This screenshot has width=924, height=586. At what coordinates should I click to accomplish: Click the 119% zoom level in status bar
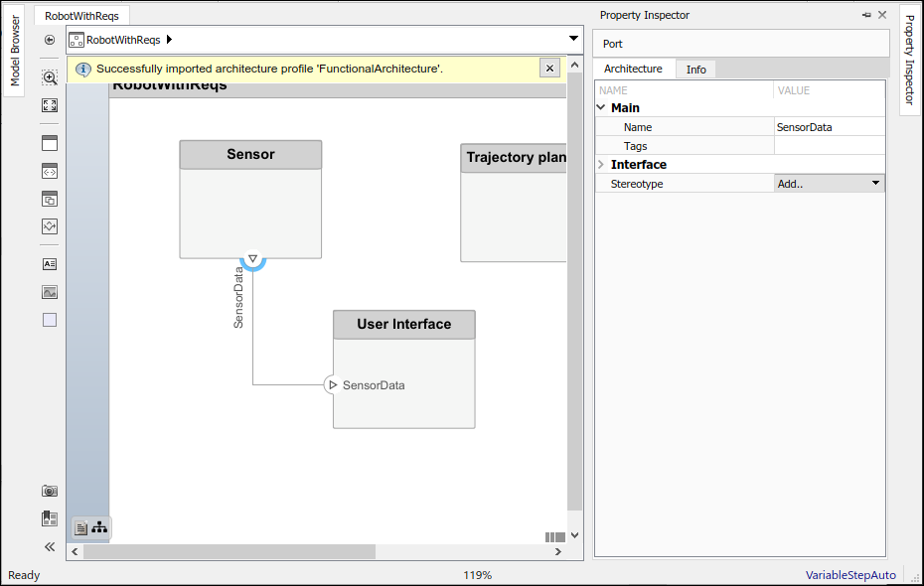coord(477,575)
